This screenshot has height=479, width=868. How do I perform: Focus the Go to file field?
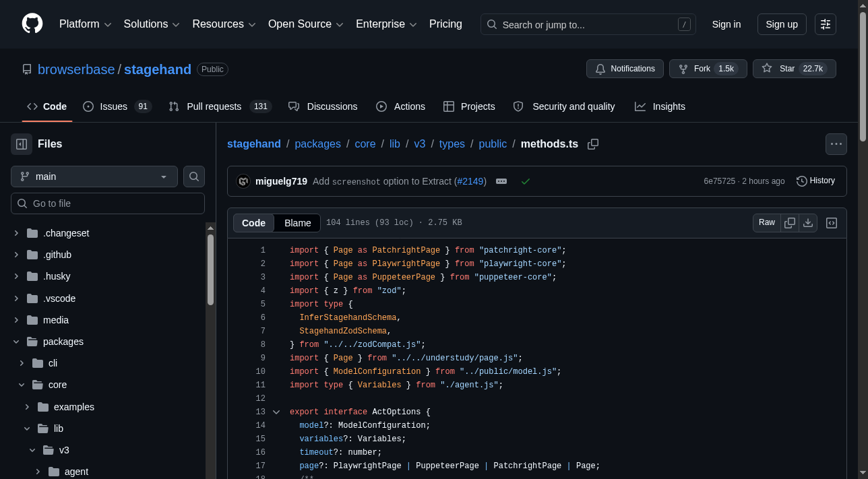click(x=108, y=203)
